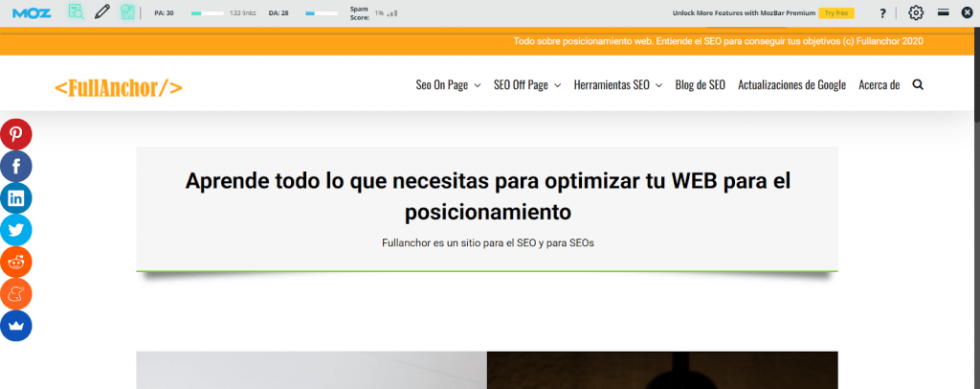Viewport: 980px width, 389px height.
Task: Close the MozBar toolbar
Action: pyautogui.click(x=967, y=12)
